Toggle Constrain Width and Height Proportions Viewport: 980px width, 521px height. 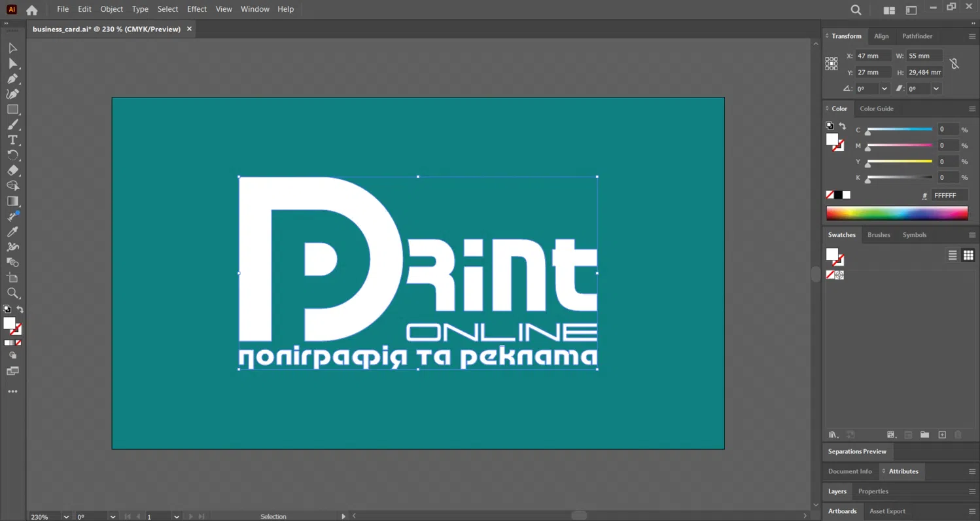point(954,63)
